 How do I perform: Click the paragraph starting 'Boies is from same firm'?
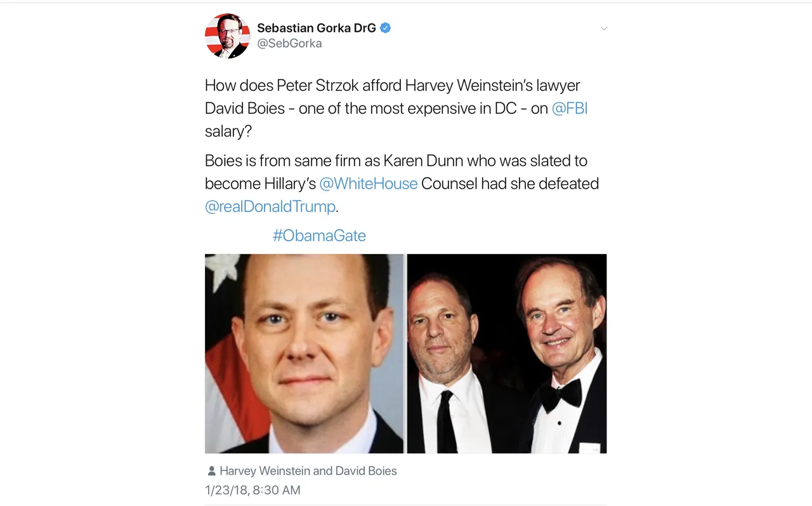pyautogui.click(x=402, y=183)
